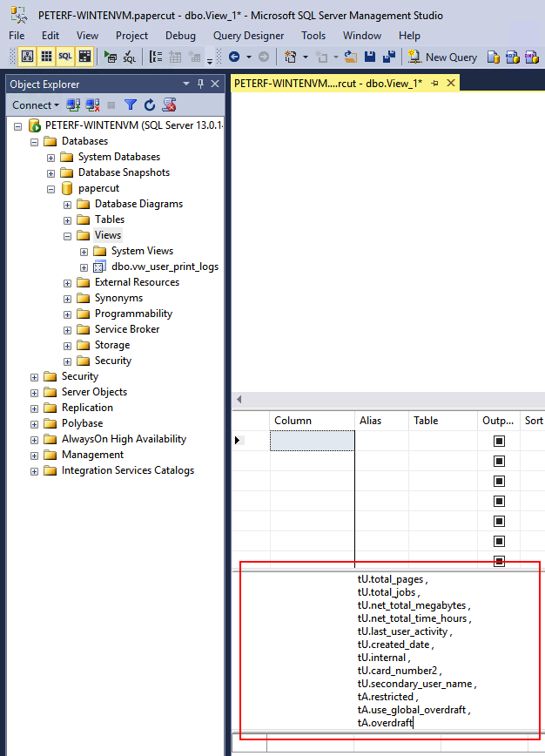This screenshot has height=756, width=545.
Task: Select the Integration Services Catalogs folder
Action: point(128,470)
